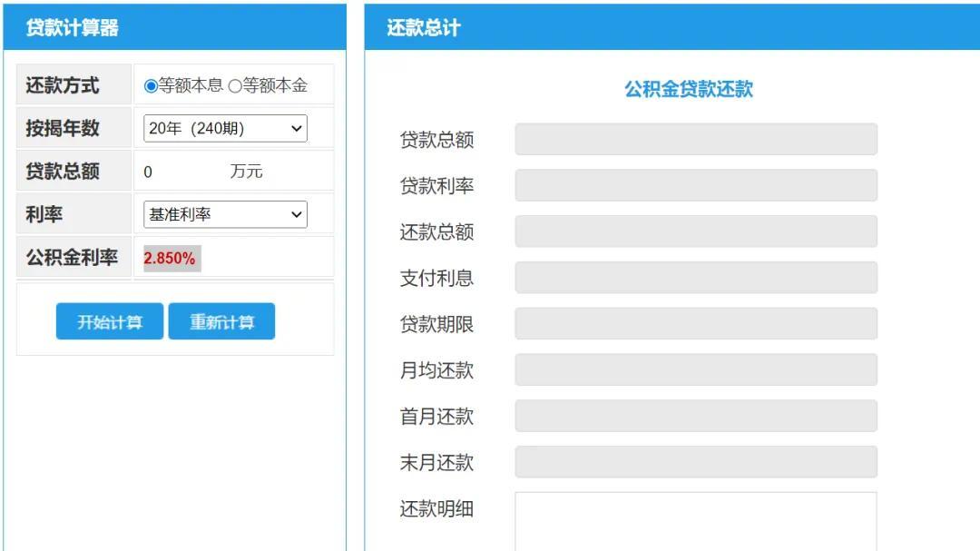980x551 pixels.
Task: Click the 贷款总额 result field
Action: [x=695, y=138]
